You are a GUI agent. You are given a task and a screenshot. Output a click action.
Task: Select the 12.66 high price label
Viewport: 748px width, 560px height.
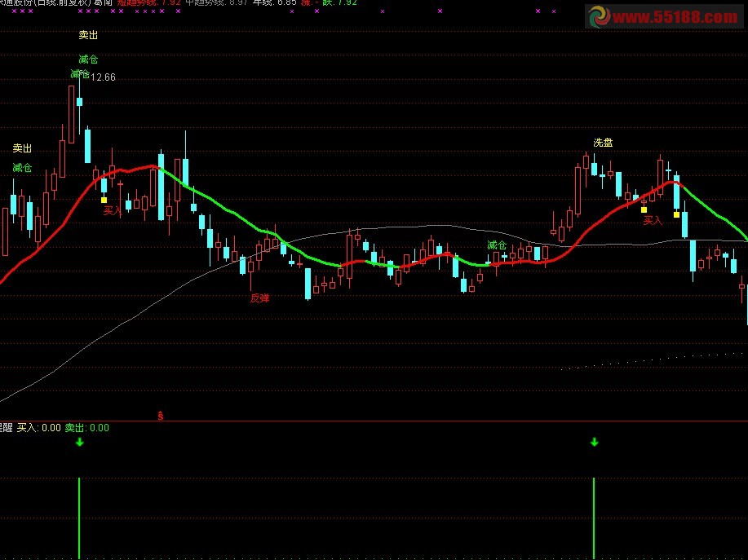[x=103, y=77]
